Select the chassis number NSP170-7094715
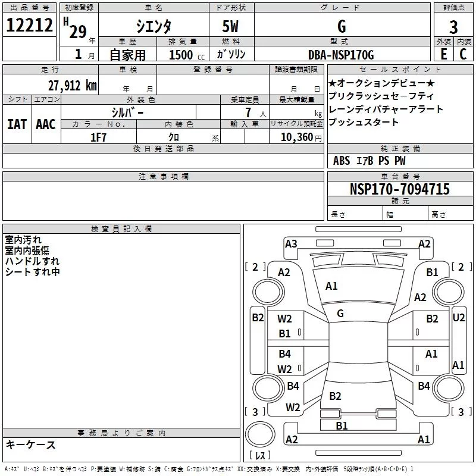Screen dimensions: 476x476 pyautogui.click(x=400, y=190)
